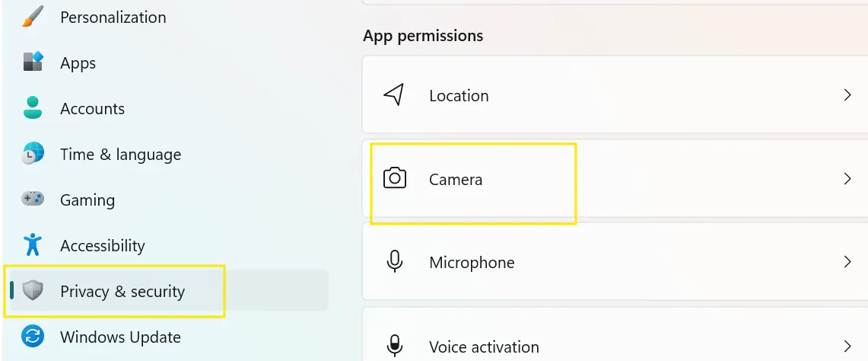Open the Microphone permission row label
The height and width of the screenshot is (361, 868).
pos(472,262)
